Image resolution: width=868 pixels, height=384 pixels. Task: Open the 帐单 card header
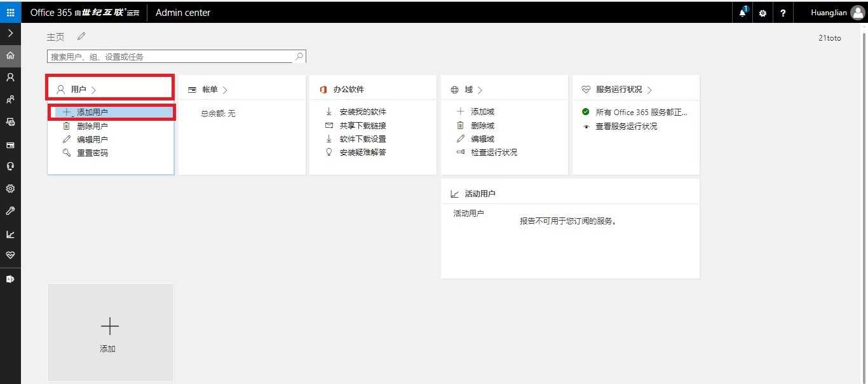click(x=242, y=90)
